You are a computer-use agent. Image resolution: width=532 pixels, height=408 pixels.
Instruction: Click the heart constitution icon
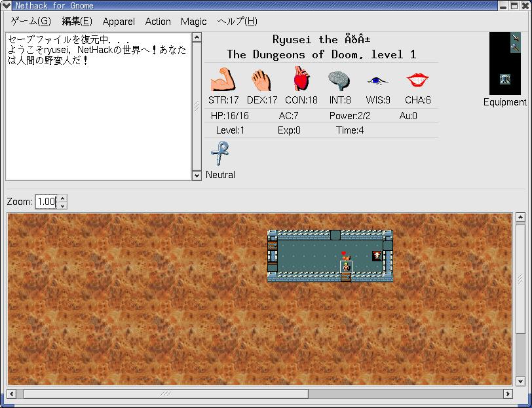pyautogui.click(x=301, y=79)
